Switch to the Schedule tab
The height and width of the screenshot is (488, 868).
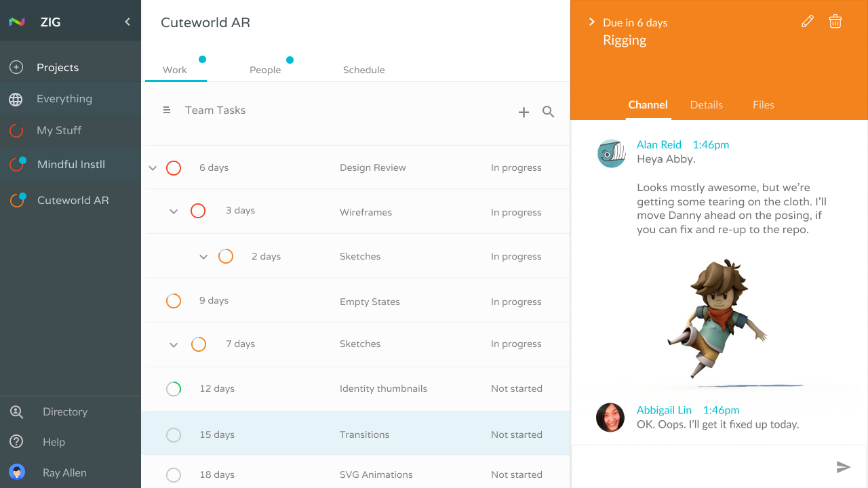pyautogui.click(x=363, y=70)
